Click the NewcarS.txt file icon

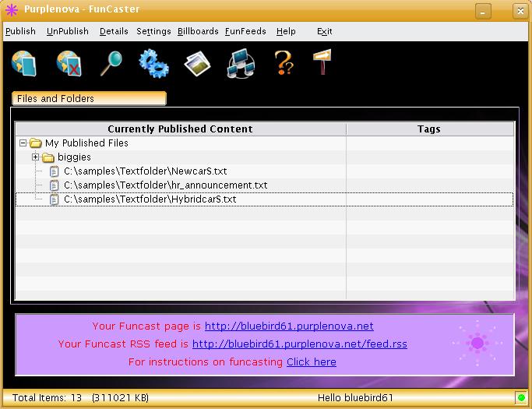pos(54,171)
